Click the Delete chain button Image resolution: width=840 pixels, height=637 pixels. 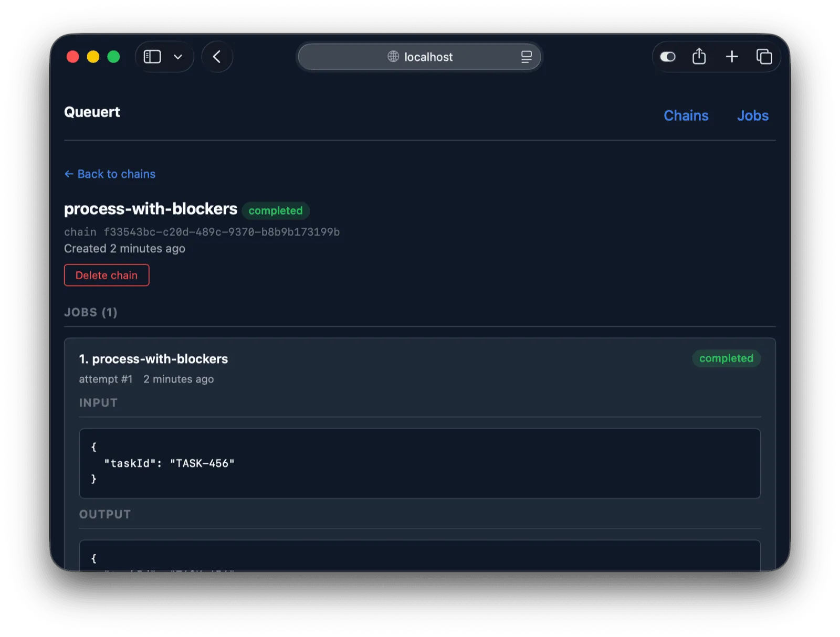click(x=107, y=275)
